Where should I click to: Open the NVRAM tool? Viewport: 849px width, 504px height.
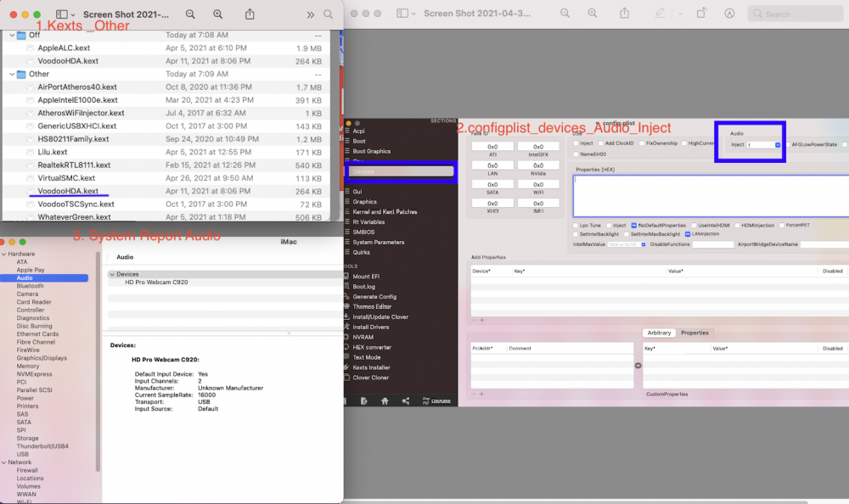tap(363, 337)
